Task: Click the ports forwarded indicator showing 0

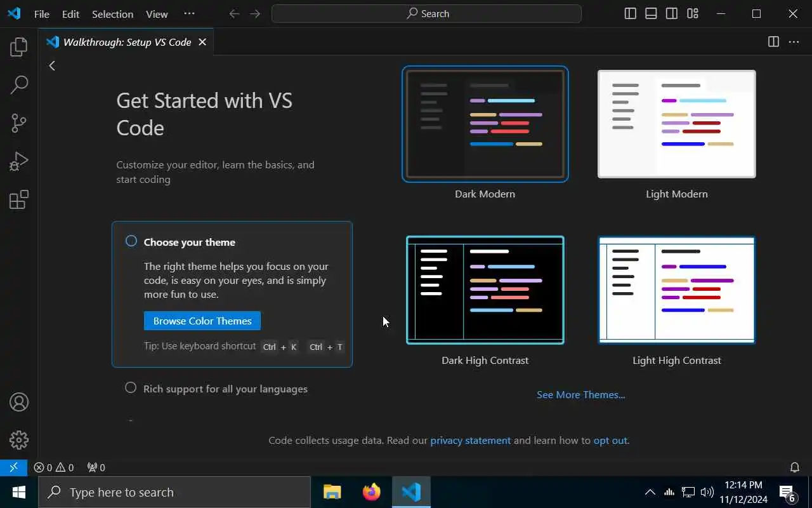Action: click(x=96, y=467)
